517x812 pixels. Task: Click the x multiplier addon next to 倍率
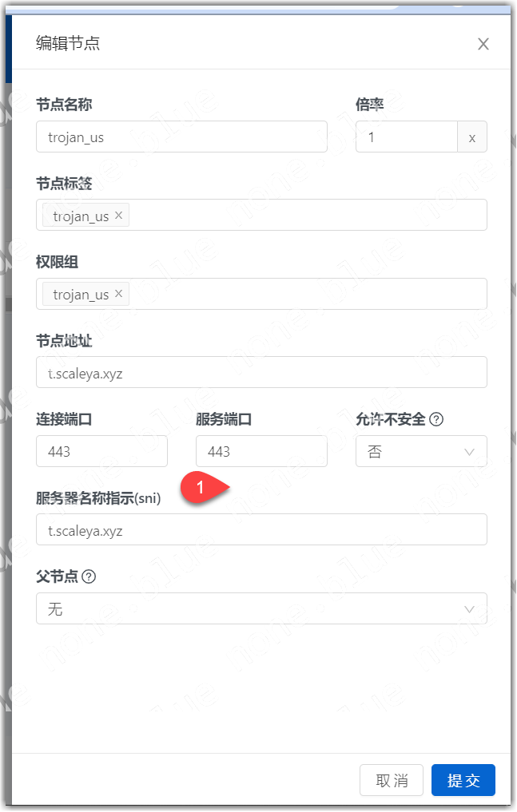pyautogui.click(x=472, y=137)
